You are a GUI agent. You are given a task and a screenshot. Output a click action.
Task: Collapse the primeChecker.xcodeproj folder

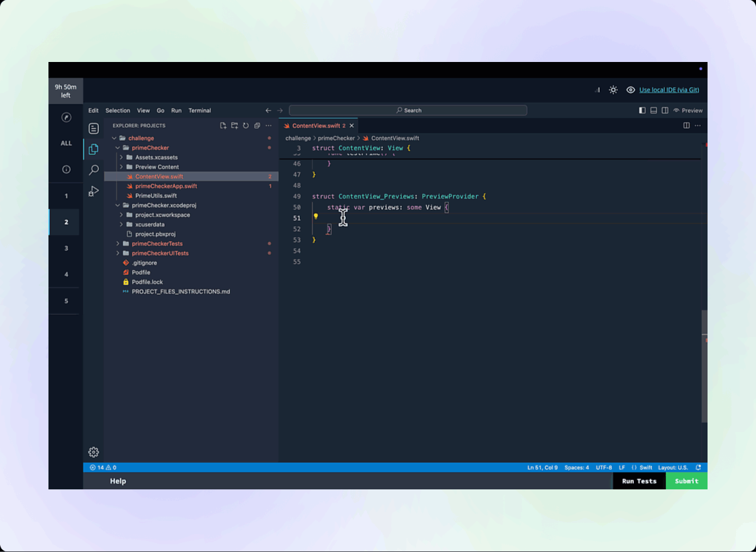tap(118, 205)
